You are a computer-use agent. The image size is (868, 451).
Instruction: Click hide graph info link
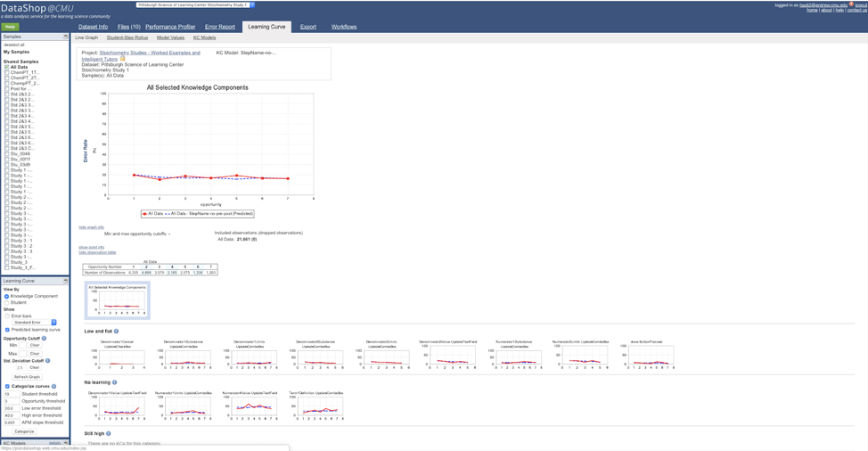pos(91,227)
